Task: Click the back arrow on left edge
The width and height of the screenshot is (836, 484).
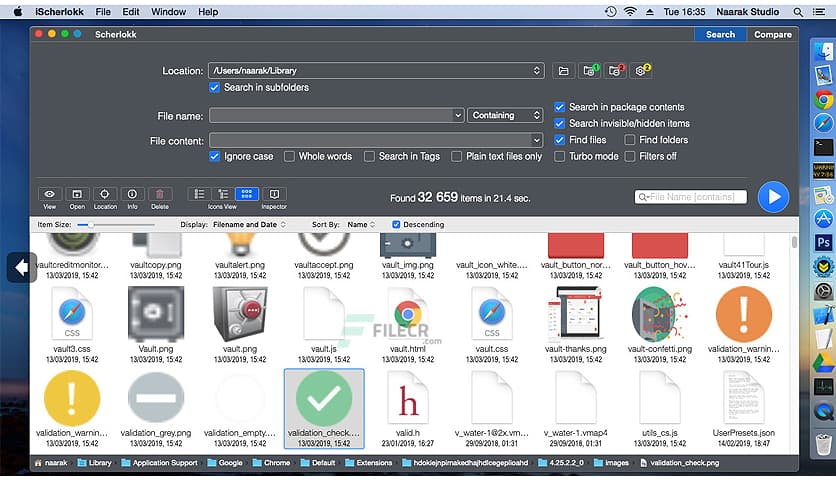Action: tap(21, 267)
